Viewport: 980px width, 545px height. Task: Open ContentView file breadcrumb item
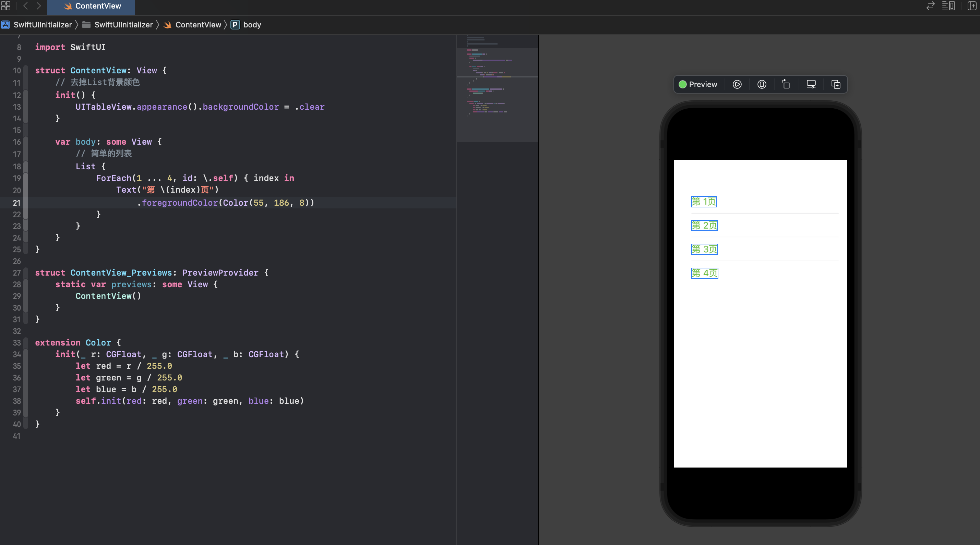tap(198, 25)
